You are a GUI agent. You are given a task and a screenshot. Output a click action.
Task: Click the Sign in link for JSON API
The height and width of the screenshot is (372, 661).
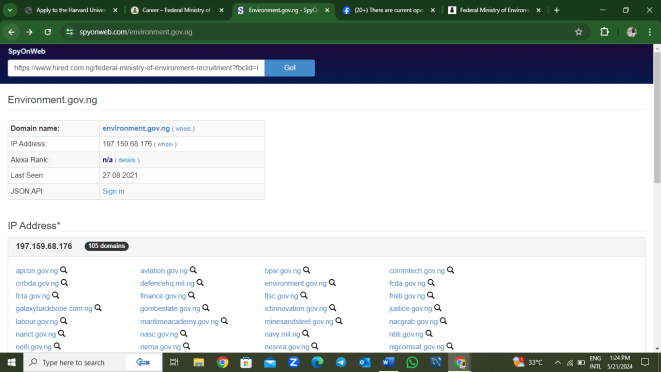(113, 191)
